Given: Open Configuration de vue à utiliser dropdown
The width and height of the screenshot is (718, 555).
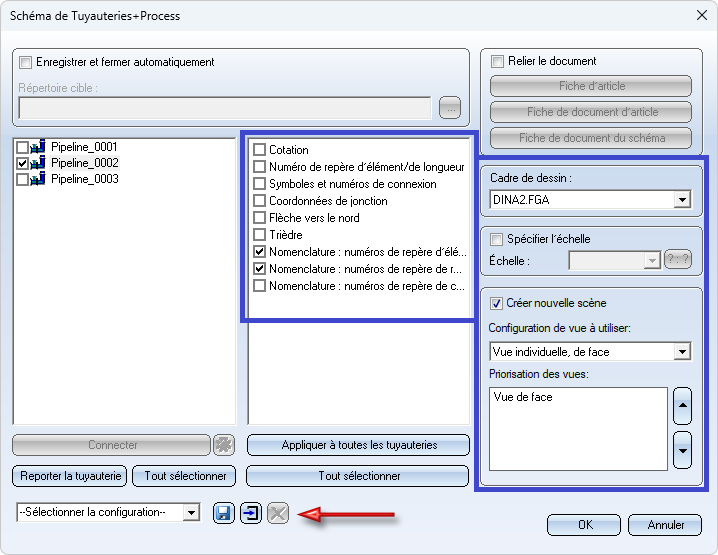Looking at the screenshot, I should pos(682,352).
